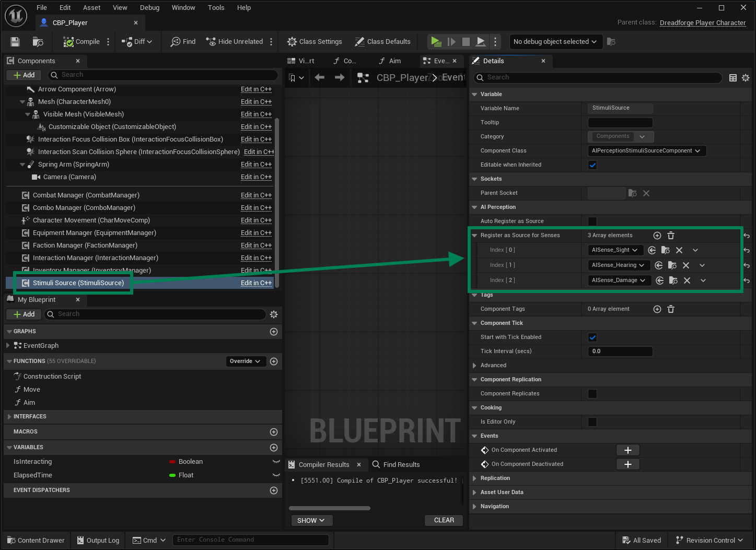Open the My Blueprint settings gear
The image size is (756, 550).
pos(274,314)
